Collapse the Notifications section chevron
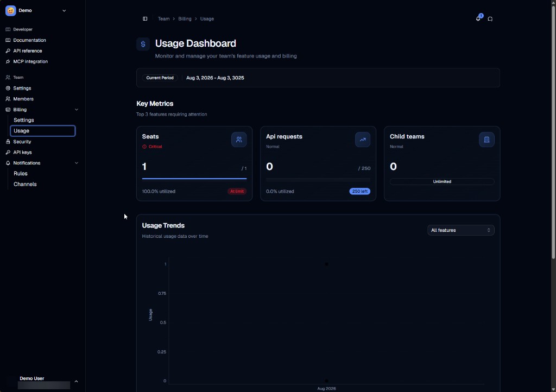 [x=76, y=163]
